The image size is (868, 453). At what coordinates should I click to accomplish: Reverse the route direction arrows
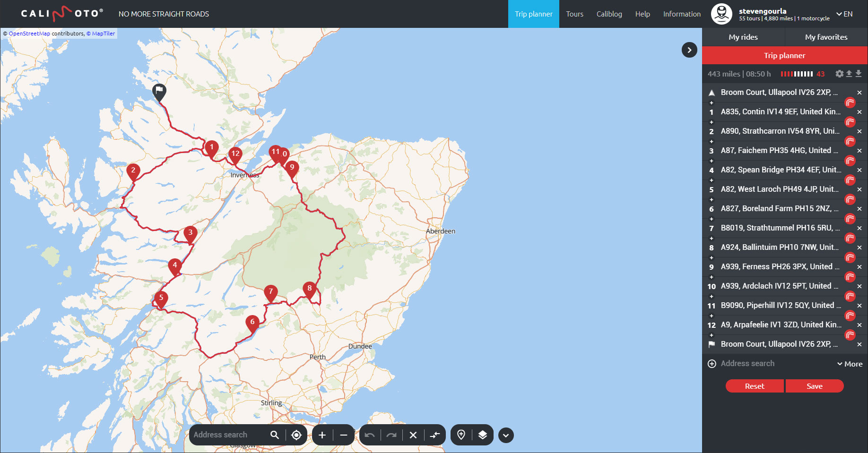[435, 435]
